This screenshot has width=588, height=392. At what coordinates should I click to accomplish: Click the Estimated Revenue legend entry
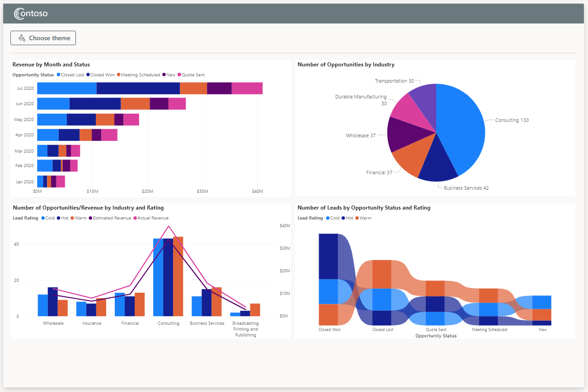point(112,218)
